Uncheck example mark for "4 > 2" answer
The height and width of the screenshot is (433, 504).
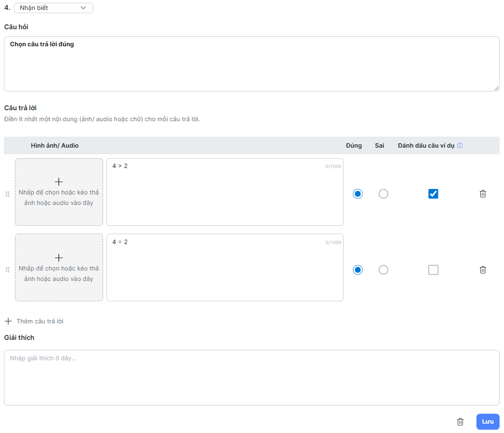[433, 194]
